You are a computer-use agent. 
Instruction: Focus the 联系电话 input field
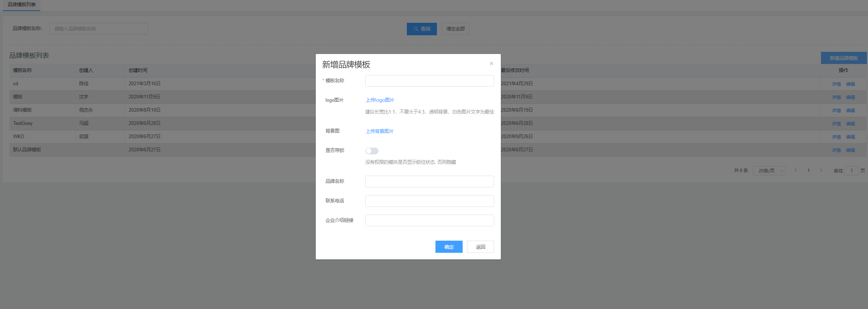point(429,201)
